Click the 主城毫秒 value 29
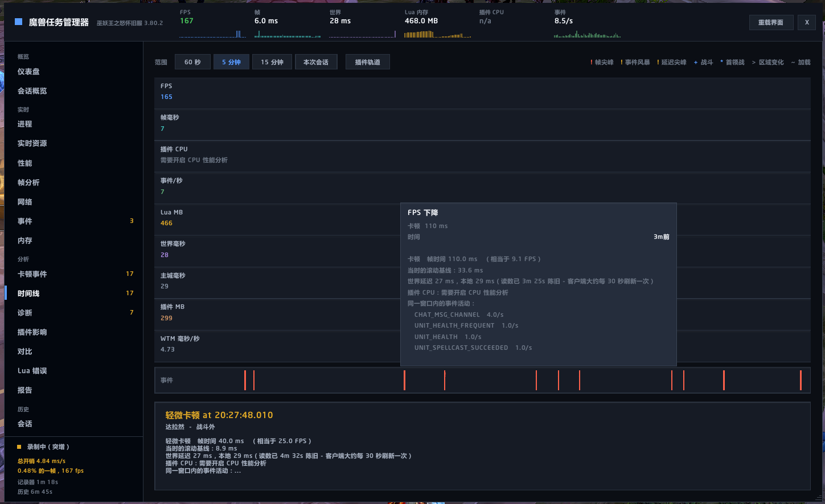Image resolution: width=825 pixels, height=504 pixels. (165, 286)
